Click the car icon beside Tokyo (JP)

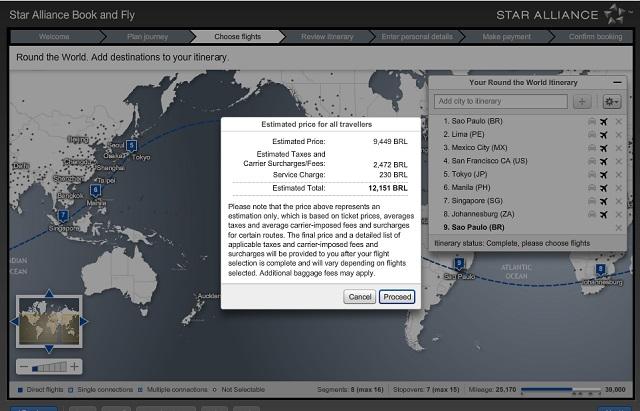[591, 174]
